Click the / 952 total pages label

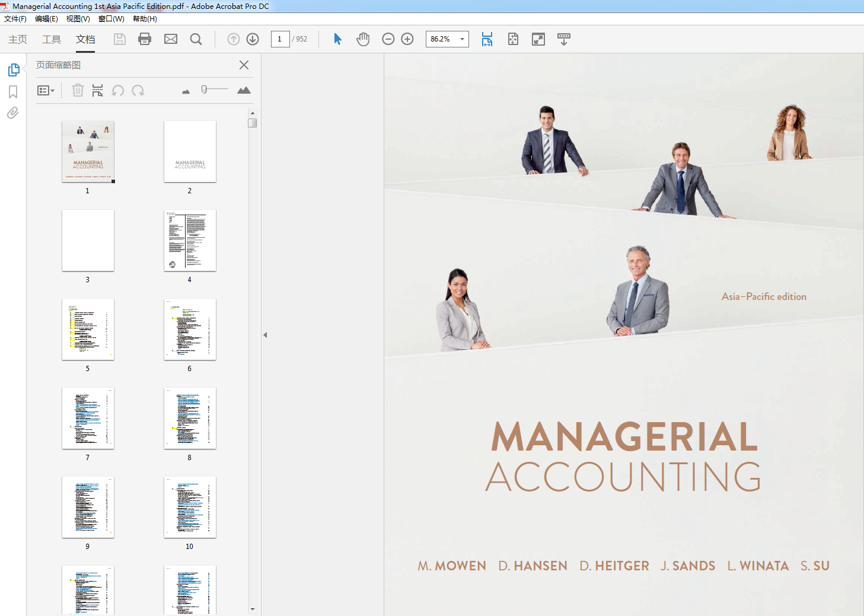pyautogui.click(x=299, y=39)
